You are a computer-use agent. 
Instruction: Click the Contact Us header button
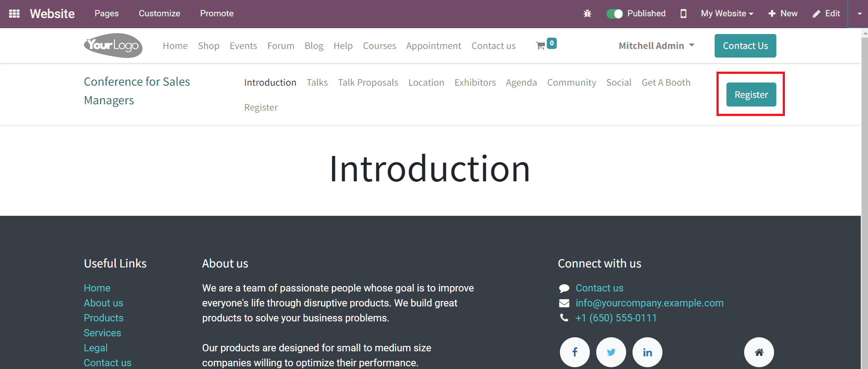745,46
